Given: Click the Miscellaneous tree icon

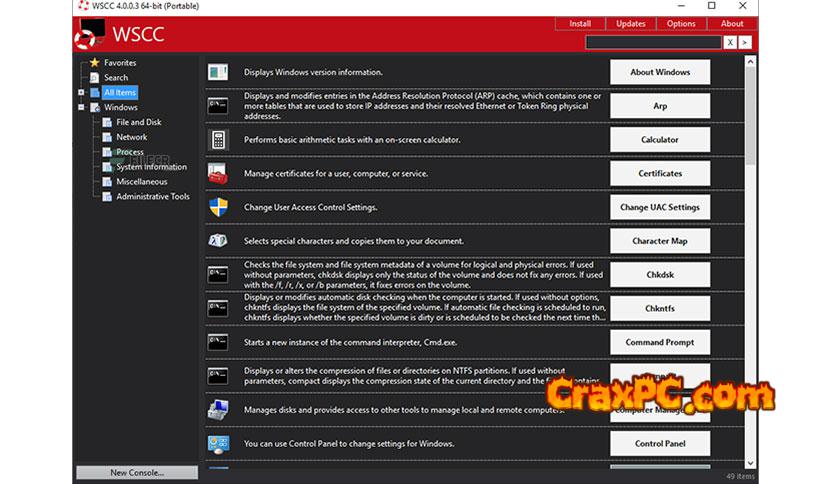Looking at the screenshot, I should 107,182.
